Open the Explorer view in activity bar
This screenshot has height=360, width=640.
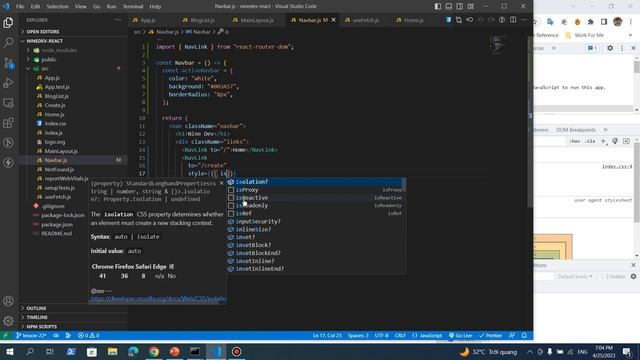coord(8,22)
